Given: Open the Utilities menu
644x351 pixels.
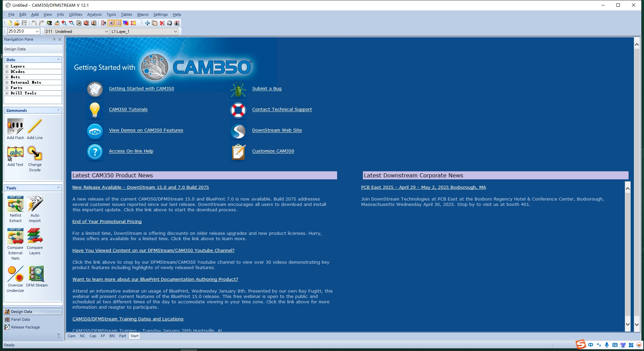Looking at the screenshot, I should pos(75,14).
